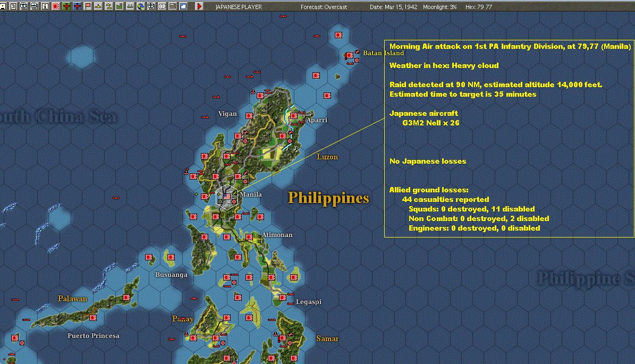Click the Vigan city label

click(x=227, y=114)
